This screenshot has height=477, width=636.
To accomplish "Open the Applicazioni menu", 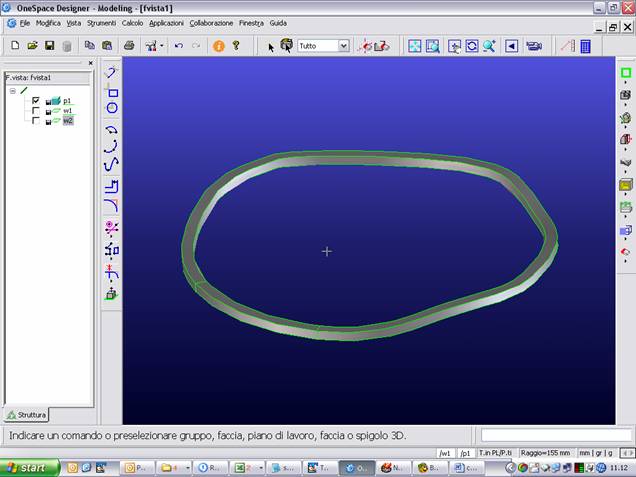I will coord(166,23).
